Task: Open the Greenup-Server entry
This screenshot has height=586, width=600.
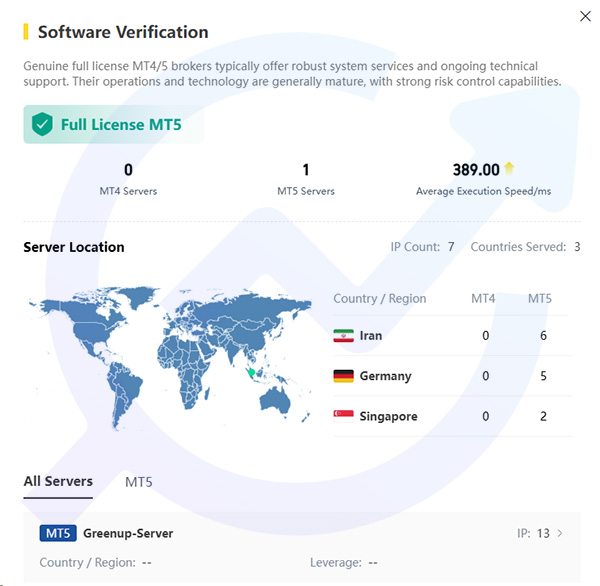Action: click(302, 547)
